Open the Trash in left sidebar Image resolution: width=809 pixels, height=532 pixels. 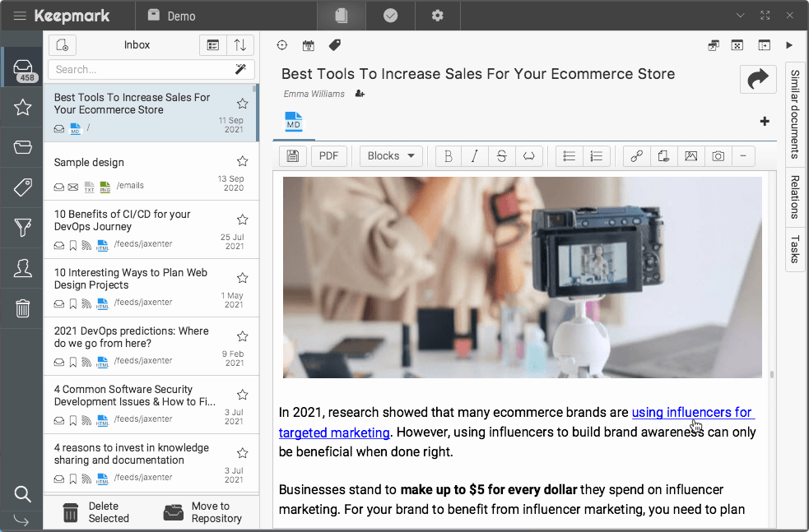(x=22, y=308)
